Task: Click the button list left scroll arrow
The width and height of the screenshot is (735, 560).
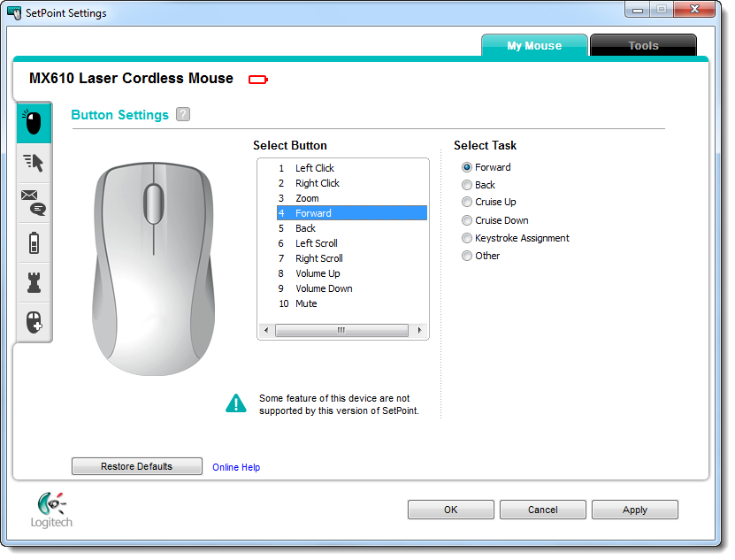Action: click(x=266, y=331)
